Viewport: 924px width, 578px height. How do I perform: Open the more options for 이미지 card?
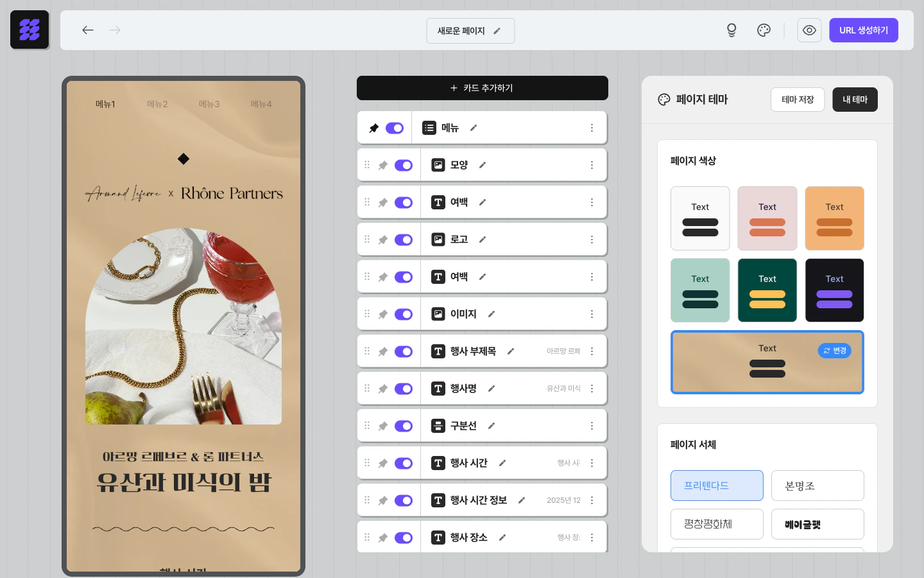pos(592,314)
